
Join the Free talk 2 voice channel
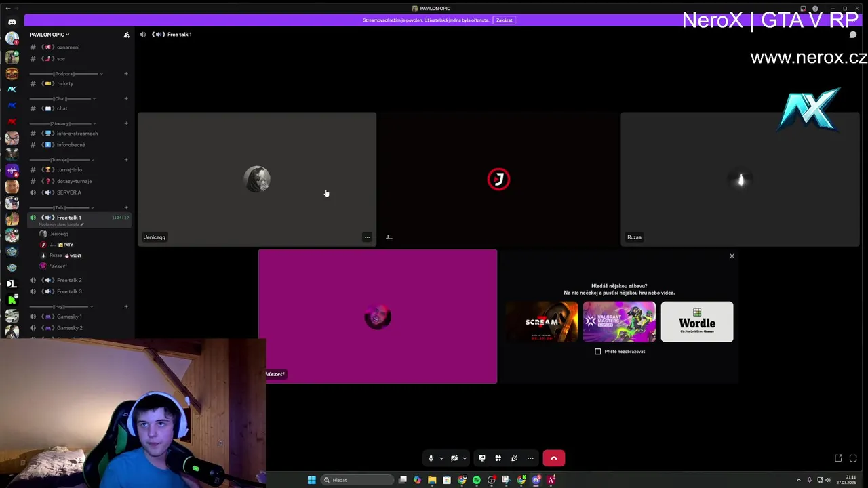coord(79,280)
